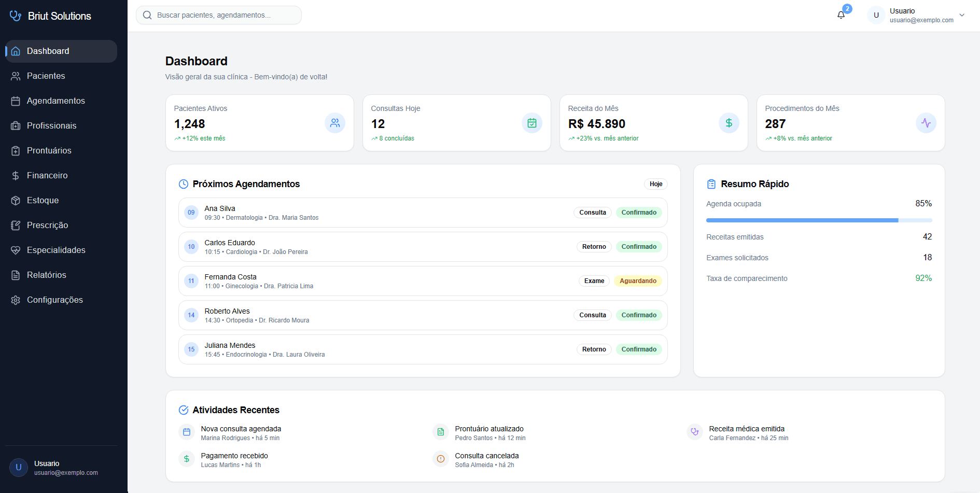Open the Pacientes section from the sidebar
Image resolution: width=980 pixels, height=493 pixels.
click(46, 76)
